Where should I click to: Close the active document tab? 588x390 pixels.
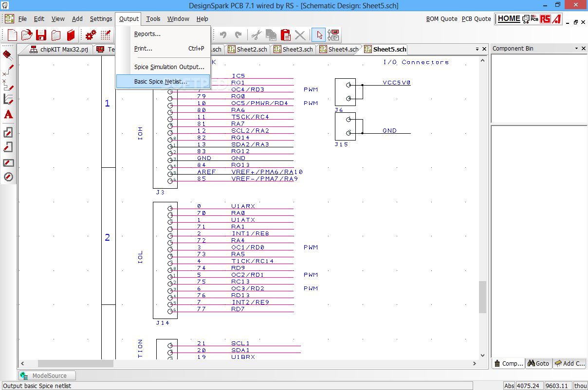tap(484, 49)
